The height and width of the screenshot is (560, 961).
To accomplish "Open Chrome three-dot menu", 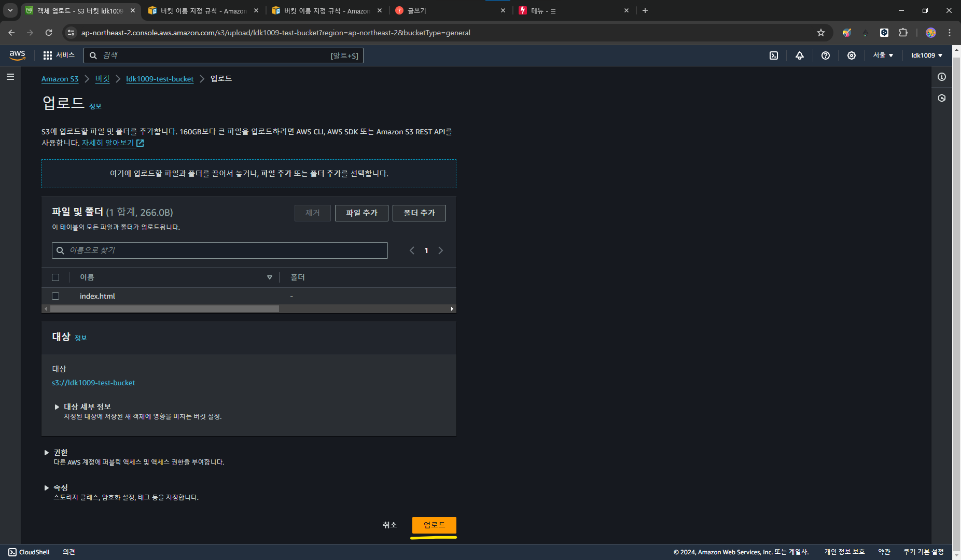I will coord(950,33).
